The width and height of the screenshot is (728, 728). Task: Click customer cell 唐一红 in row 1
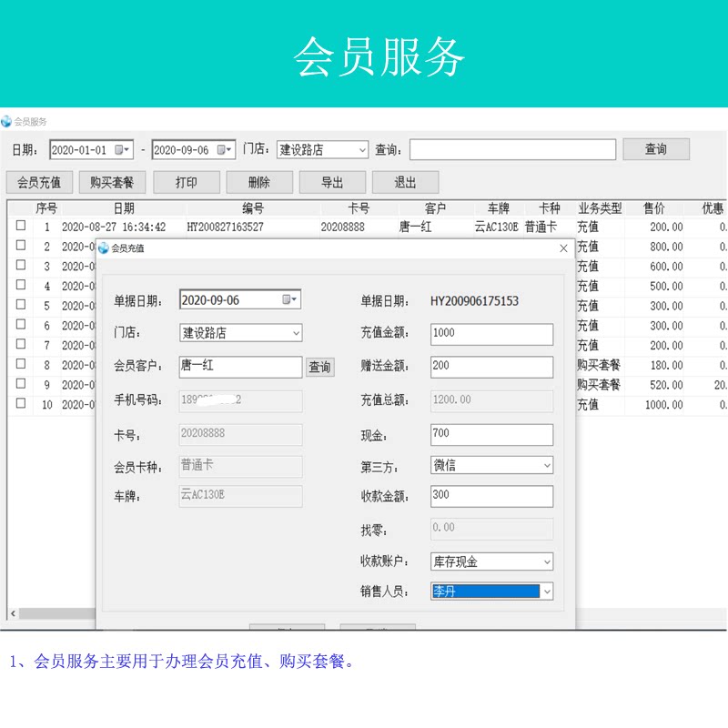tap(416, 227)
